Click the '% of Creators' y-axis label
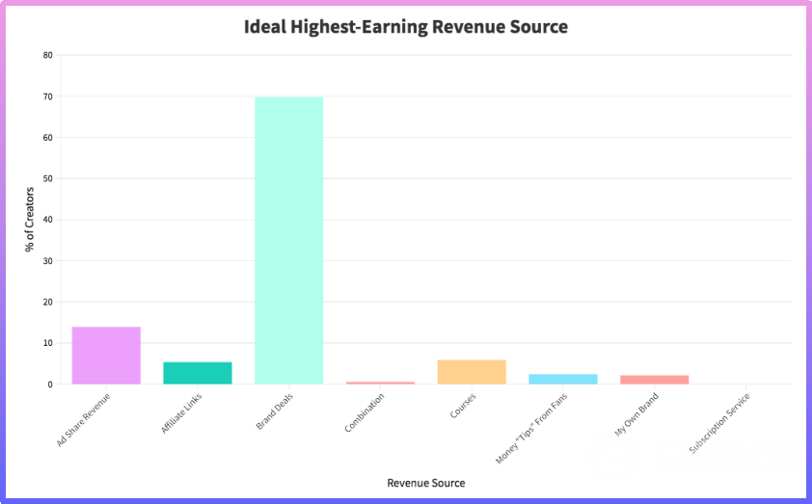Screen dimensions: 812x504 tap(30, 220)
